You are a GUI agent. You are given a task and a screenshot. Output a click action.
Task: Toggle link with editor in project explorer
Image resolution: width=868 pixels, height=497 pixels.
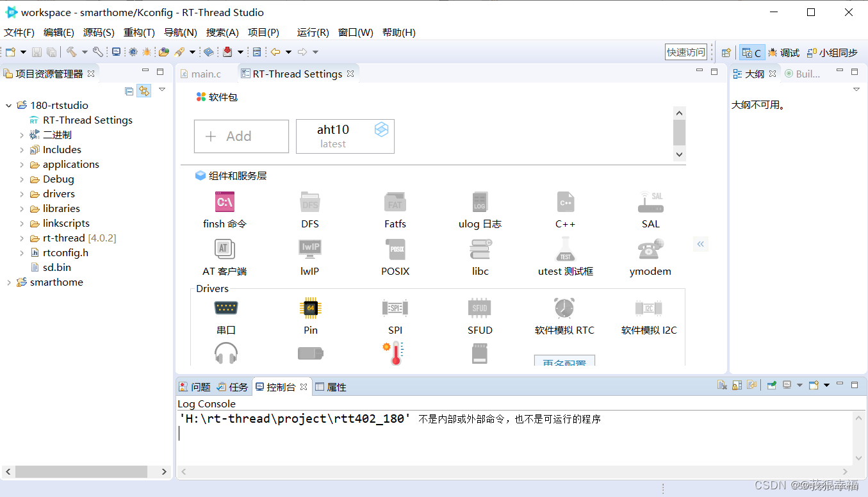(x=144, y=91)
